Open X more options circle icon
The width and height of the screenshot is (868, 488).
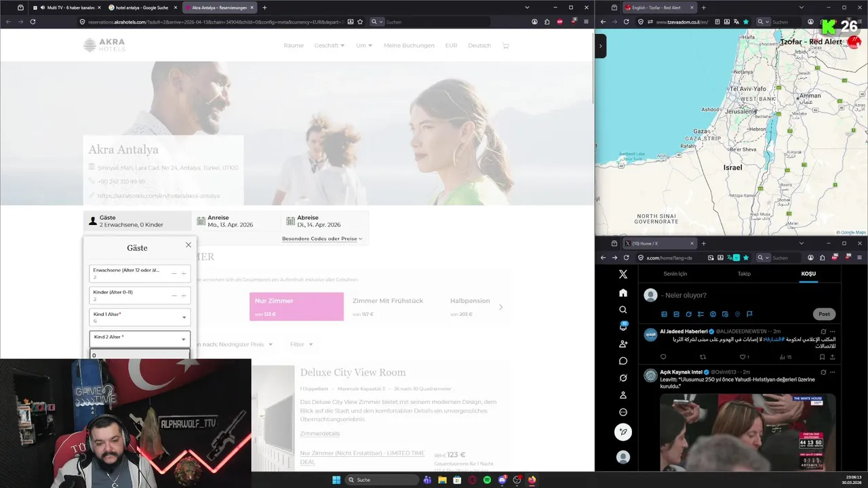pos(623,411)
